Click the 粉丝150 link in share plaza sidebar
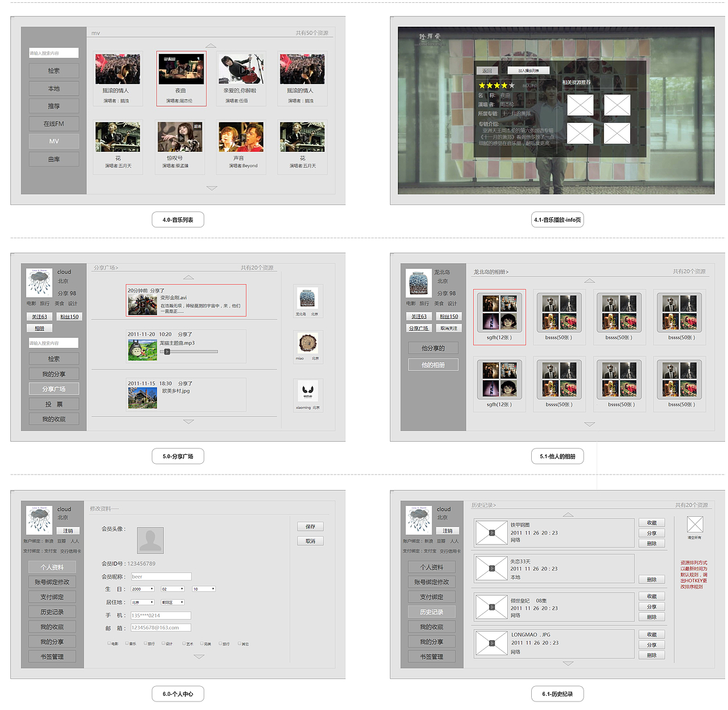 (x=69, y=317)
